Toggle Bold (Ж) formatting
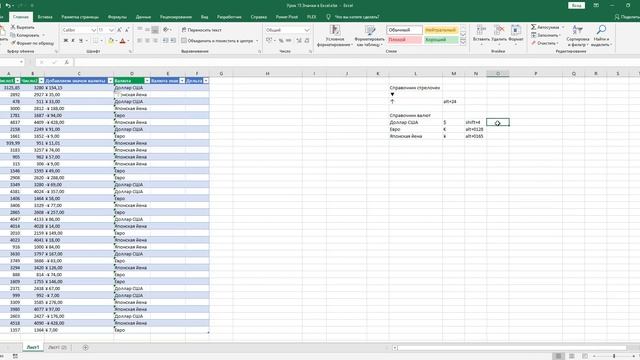 pos(65,40)
